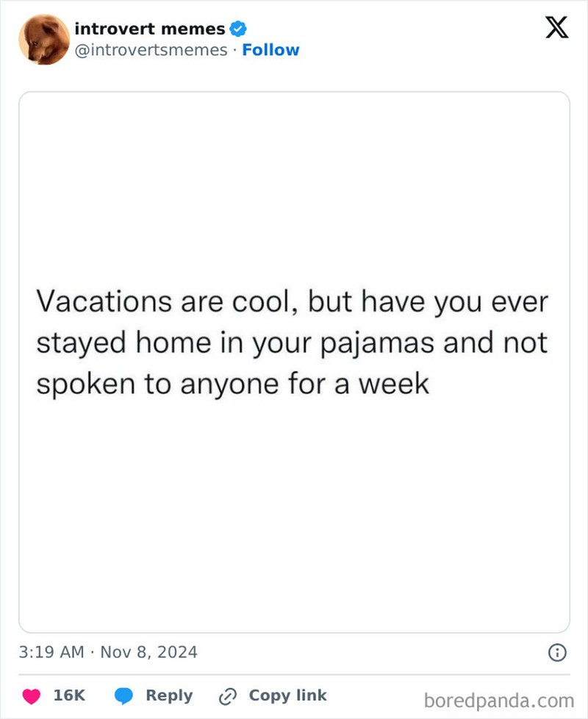Click the blue verified checkmark badge
The width and height of the screenshot is (588, 719).
point(237,29)
